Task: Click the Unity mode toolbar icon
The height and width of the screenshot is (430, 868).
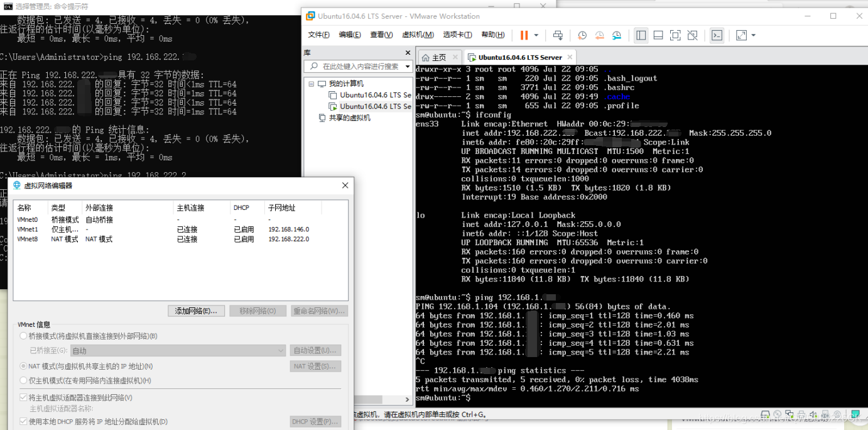Action: click(x=692, y=35)
